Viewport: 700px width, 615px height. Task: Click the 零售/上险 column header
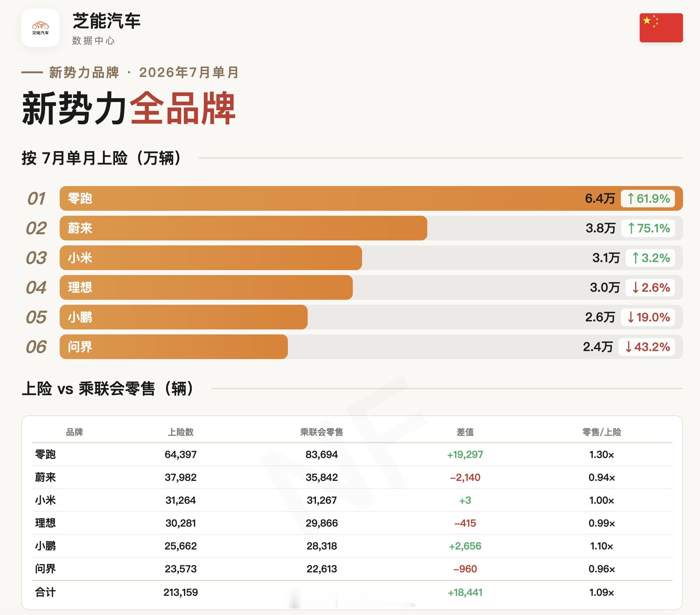pos(602,432)
